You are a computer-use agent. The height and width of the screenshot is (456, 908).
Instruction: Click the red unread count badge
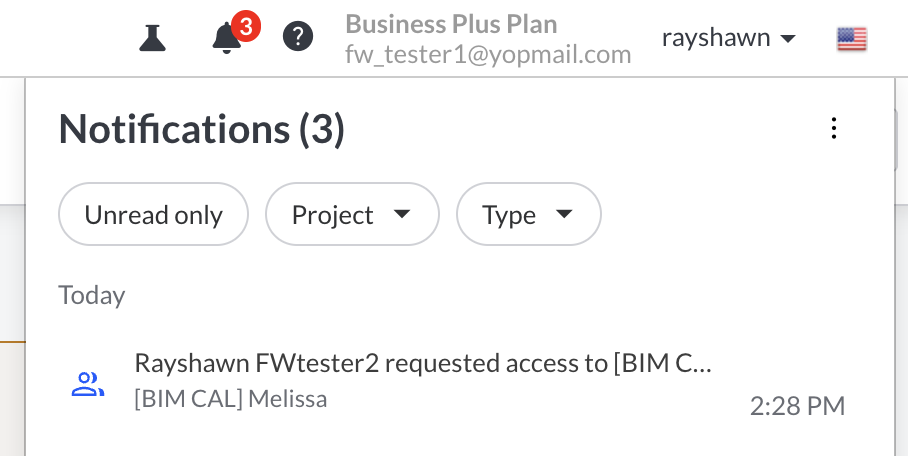pyautogui.click(x=245, y=25)
